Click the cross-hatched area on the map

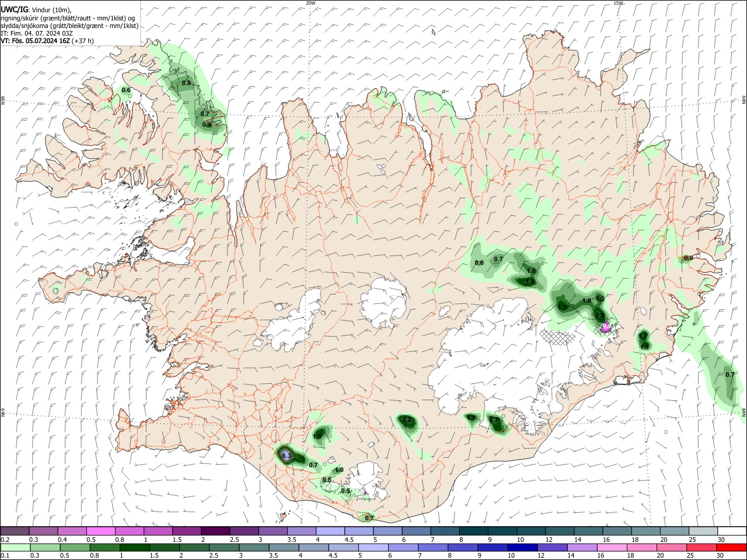(557, 337)
